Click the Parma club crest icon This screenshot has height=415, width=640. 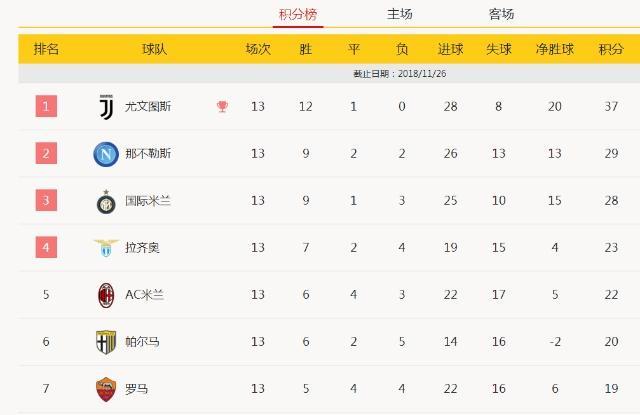click(105, 341)
